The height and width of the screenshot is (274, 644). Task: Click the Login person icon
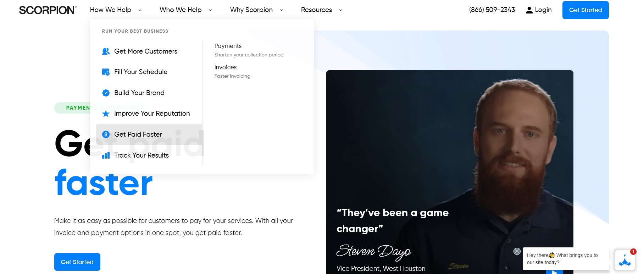coord(529,10)
